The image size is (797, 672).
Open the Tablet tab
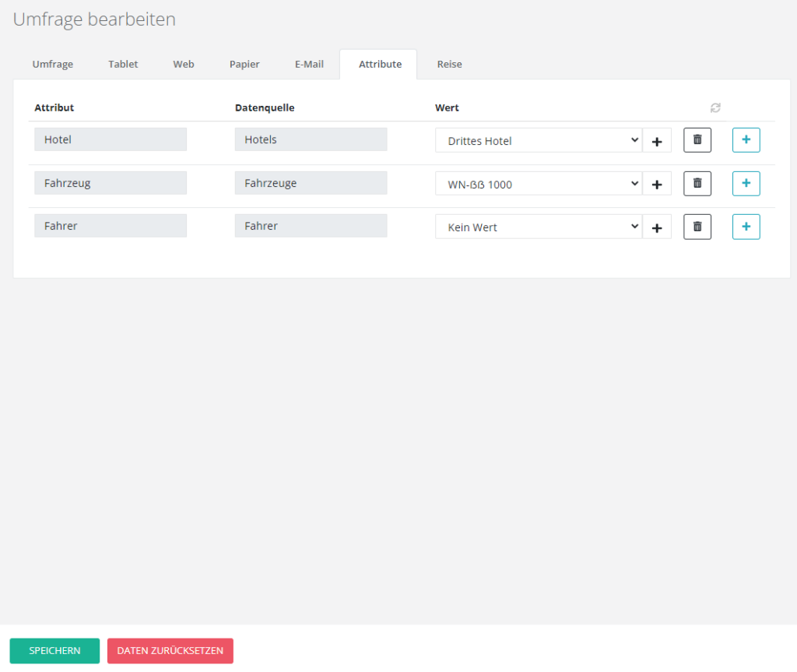click(x=123, y=65)
